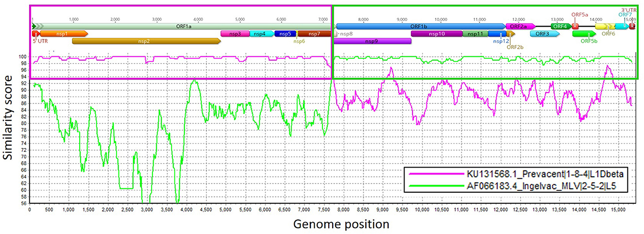
Task: Click bottom x-axis tick 9,500
Action: pos(402,210)
